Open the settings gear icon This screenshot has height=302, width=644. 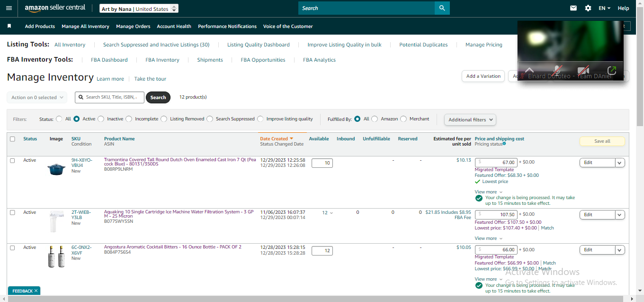coord(588,8)
